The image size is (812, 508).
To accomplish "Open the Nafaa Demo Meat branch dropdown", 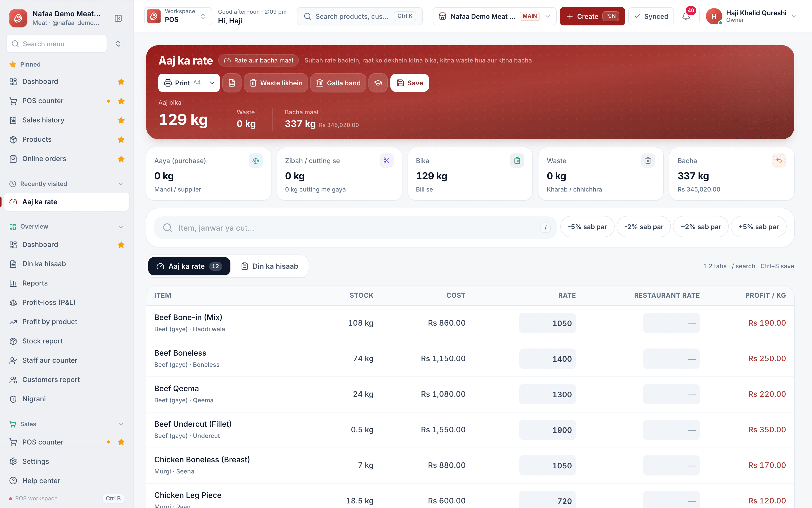I will 494,16.
